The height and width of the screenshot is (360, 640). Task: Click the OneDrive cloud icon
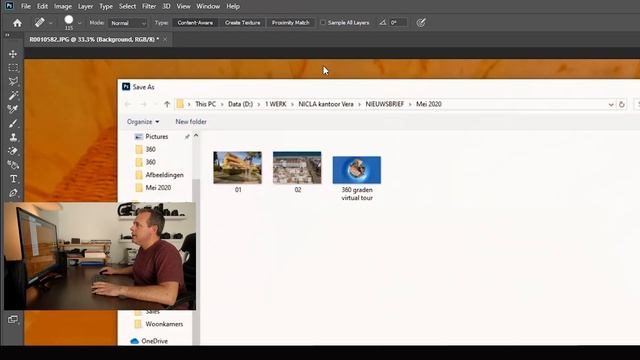134,341
